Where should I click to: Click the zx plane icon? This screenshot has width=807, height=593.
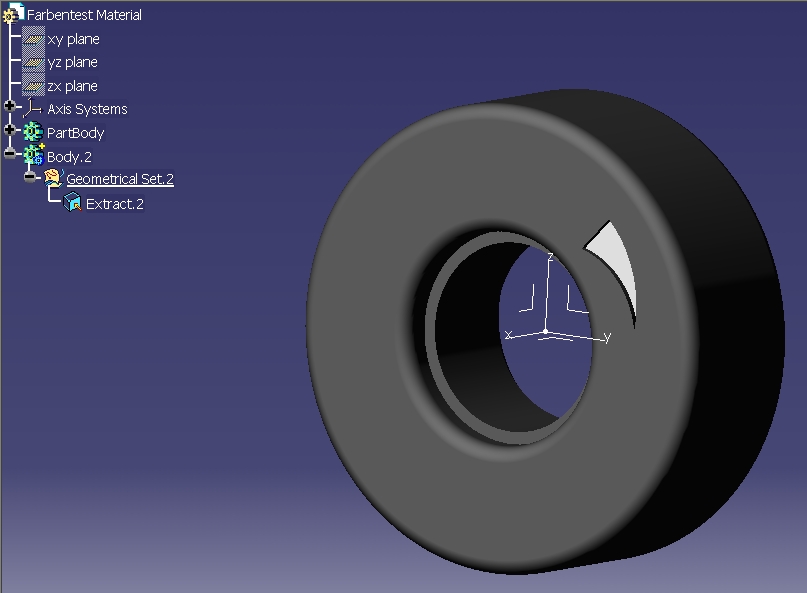pos(33,86)
